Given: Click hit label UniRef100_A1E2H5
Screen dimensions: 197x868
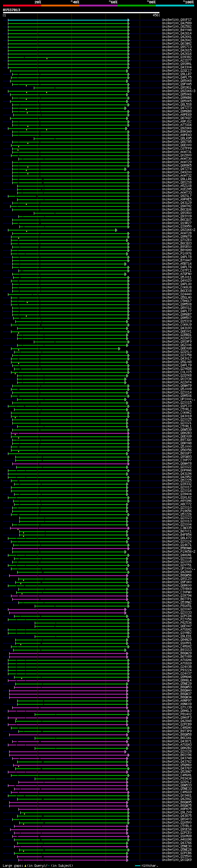Looking at the screenshot, I should pyautogui.click(x=177, y=189).
